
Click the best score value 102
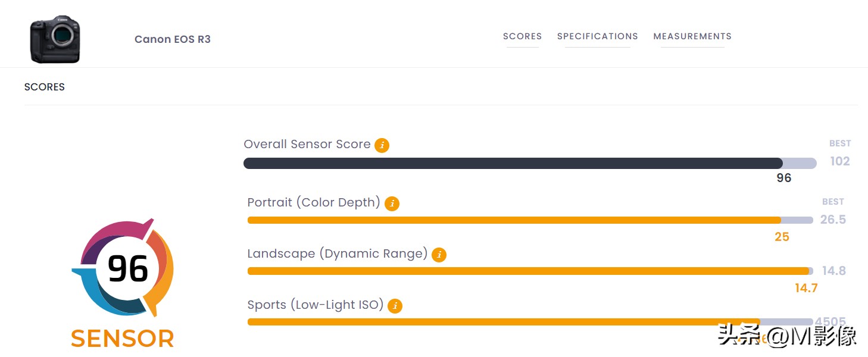coord(839,161)
